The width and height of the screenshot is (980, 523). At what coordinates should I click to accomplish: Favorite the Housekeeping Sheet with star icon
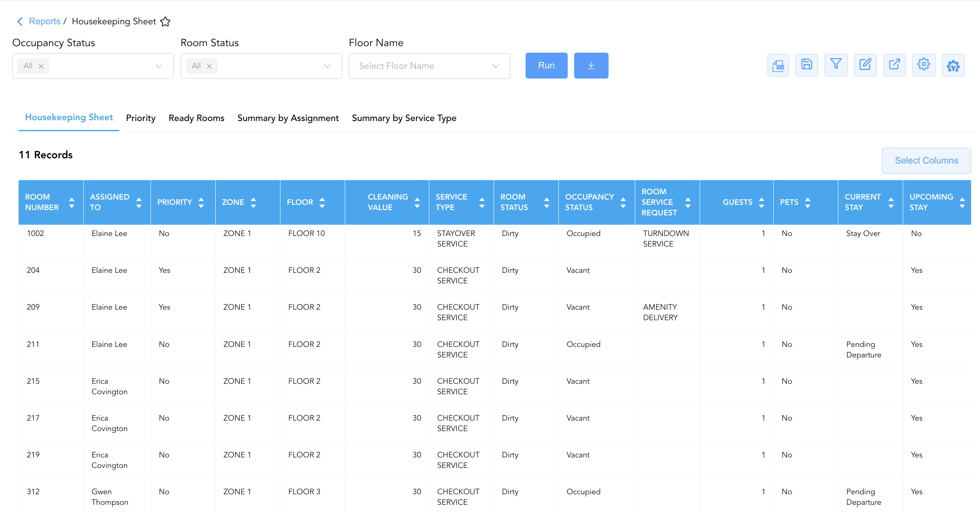[x=165, y=21]
